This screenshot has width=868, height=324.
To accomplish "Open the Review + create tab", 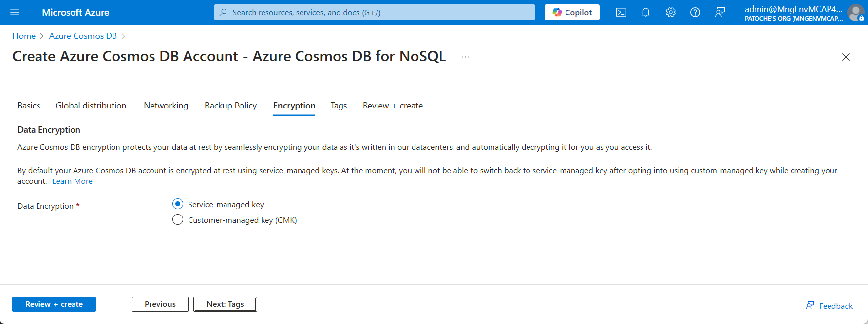I will [393, 106].
